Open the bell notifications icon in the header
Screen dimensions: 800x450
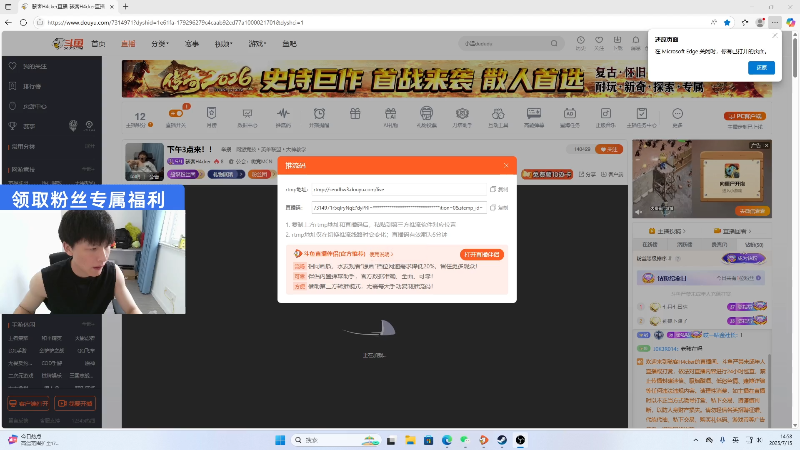pos(636,40)
